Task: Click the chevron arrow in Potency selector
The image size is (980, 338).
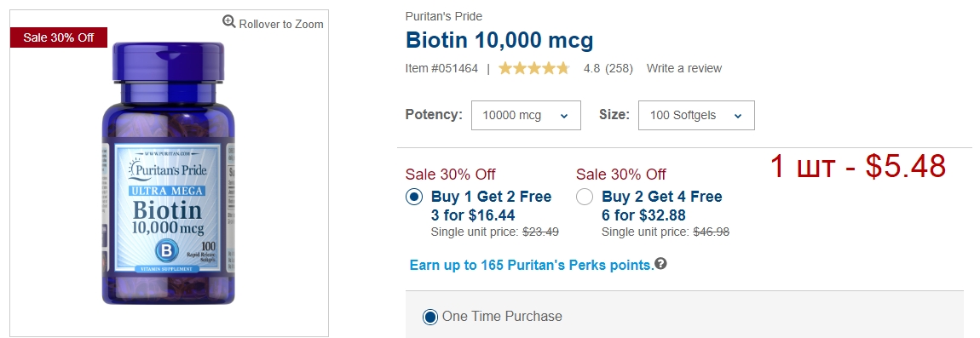Action: click(564, 116)
